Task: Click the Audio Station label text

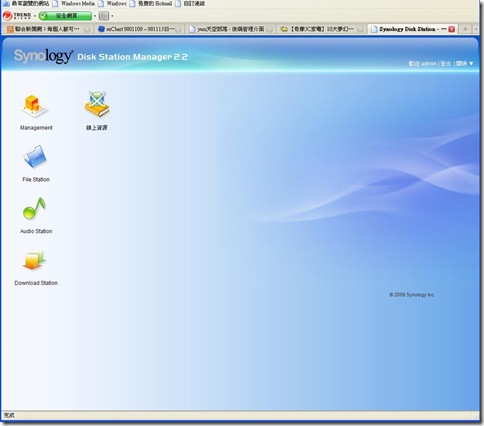Action: tap(36, 231)
